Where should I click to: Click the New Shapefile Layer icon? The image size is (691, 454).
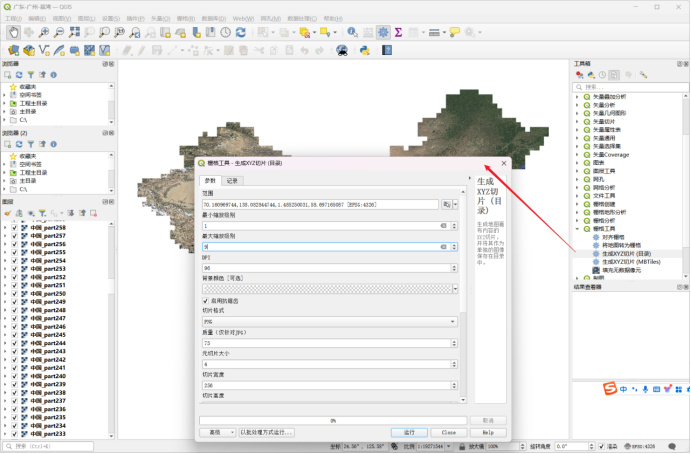click(x=44, y=50)
